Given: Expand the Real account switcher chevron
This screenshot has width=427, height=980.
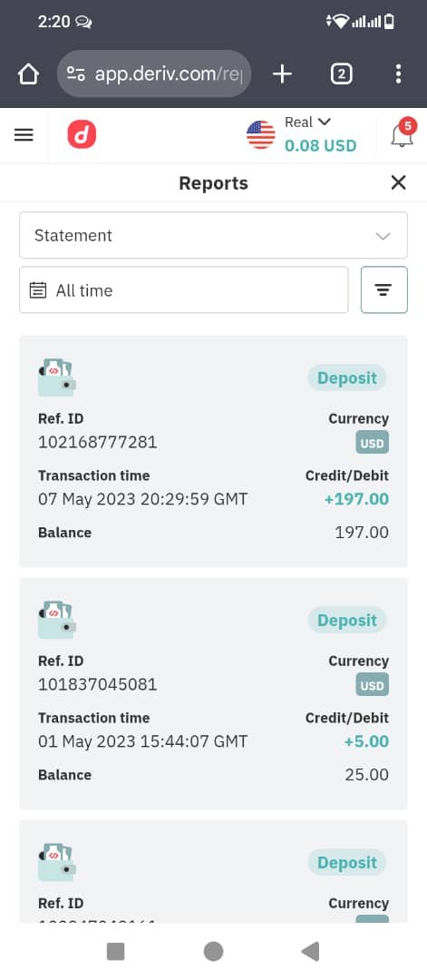Looking at the screenshot, I should [x=324, y=122].
